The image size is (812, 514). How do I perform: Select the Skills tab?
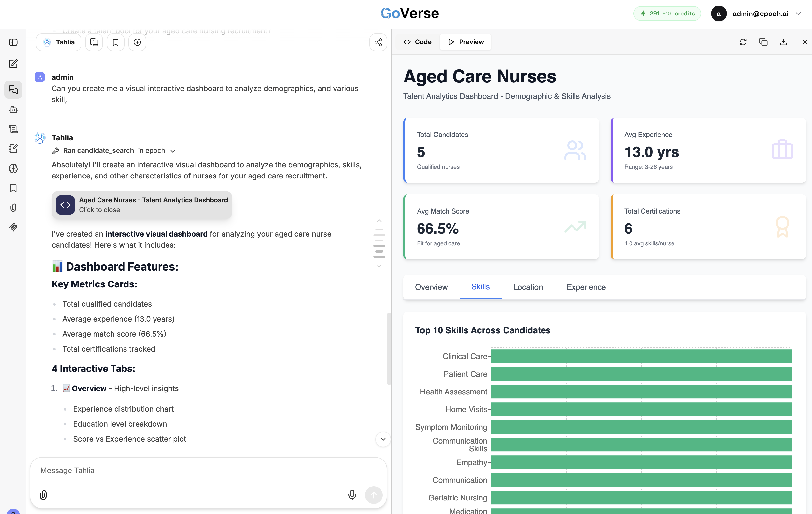pyautogui.click(x=480, y=287)
